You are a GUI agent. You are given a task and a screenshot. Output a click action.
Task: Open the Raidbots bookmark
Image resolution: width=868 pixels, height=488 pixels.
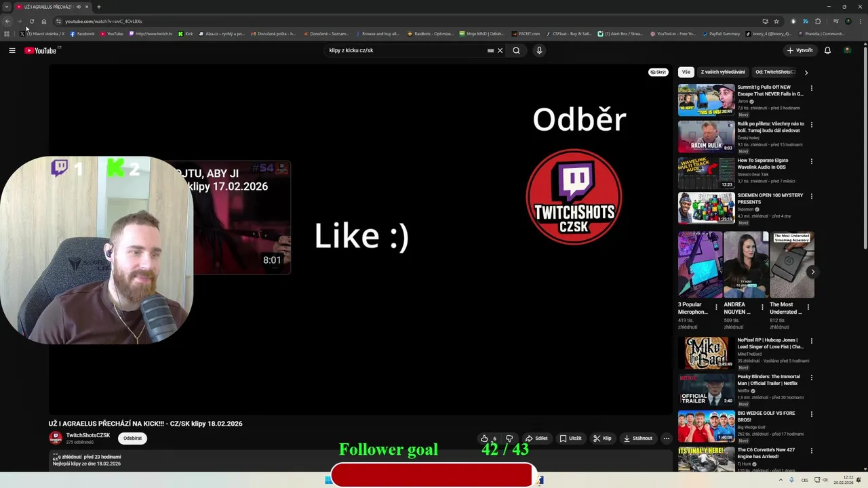pyautogui.click(x=430, y=33)
